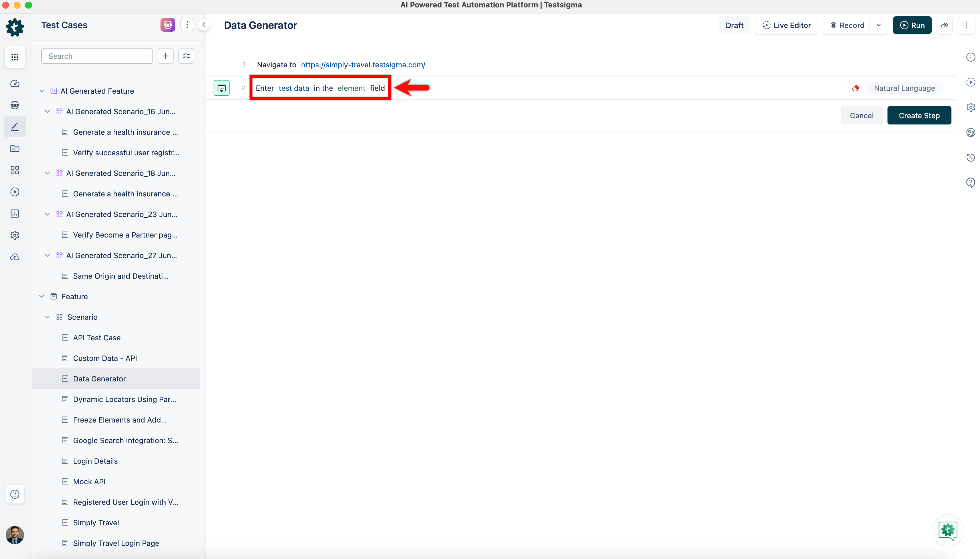Open the history clock icon

pos(970,157)
